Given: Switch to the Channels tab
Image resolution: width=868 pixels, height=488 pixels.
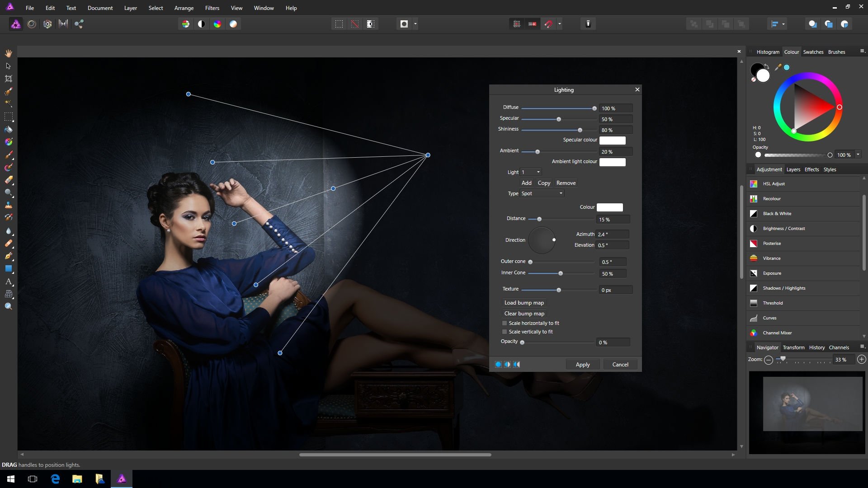Looking at the screenshot, I should (x=839, y=347).
